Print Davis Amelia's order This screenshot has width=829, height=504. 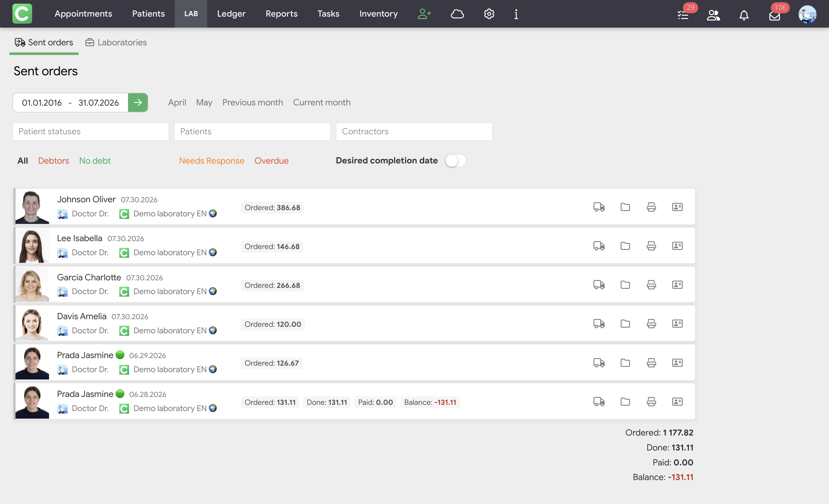coord(651,323)
